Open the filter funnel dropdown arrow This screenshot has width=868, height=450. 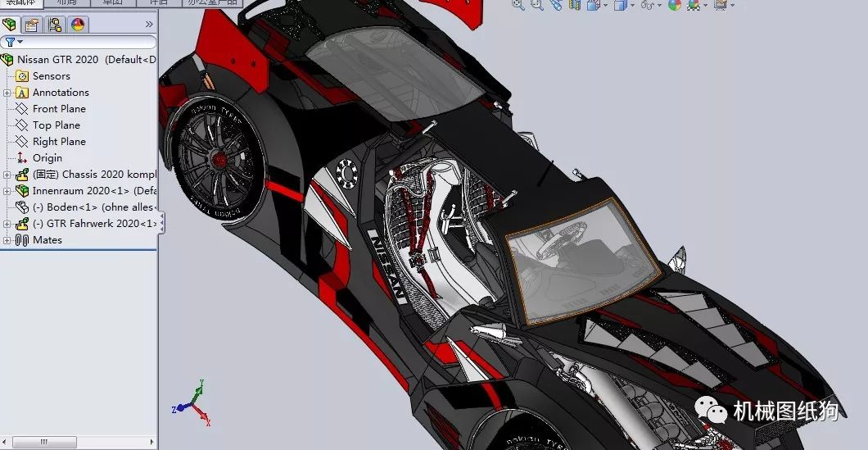click(20, 42)
